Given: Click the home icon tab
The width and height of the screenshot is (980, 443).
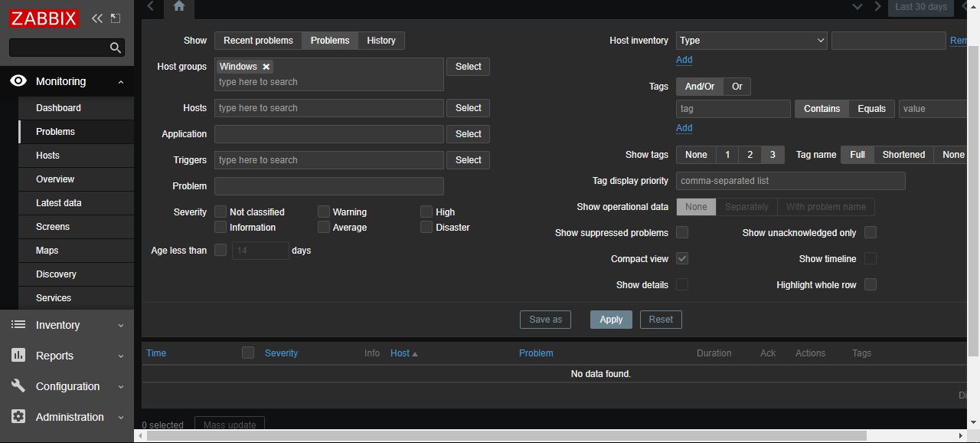Looking at the screenshot, I should (178, 7).
